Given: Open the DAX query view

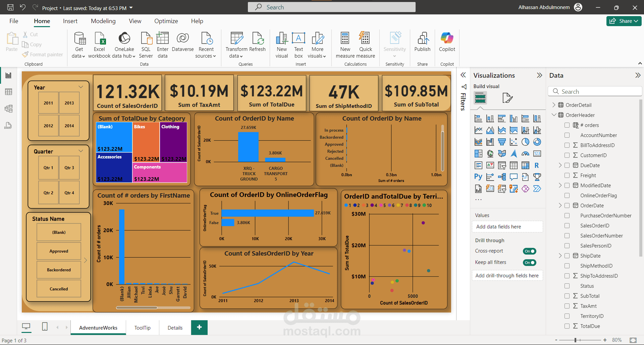Looking at the screenshot, I should pos(8,126).
